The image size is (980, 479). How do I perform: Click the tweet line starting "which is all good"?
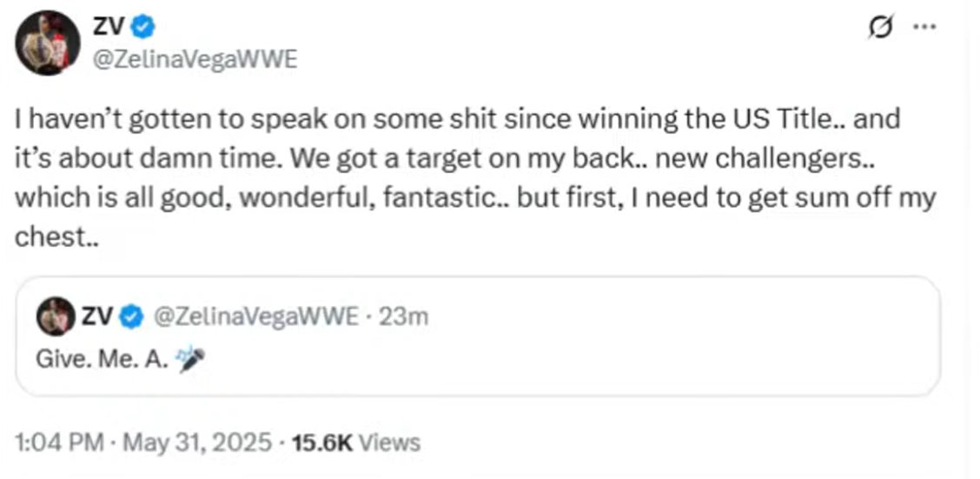pyautogui.click(x=473, y=197)
